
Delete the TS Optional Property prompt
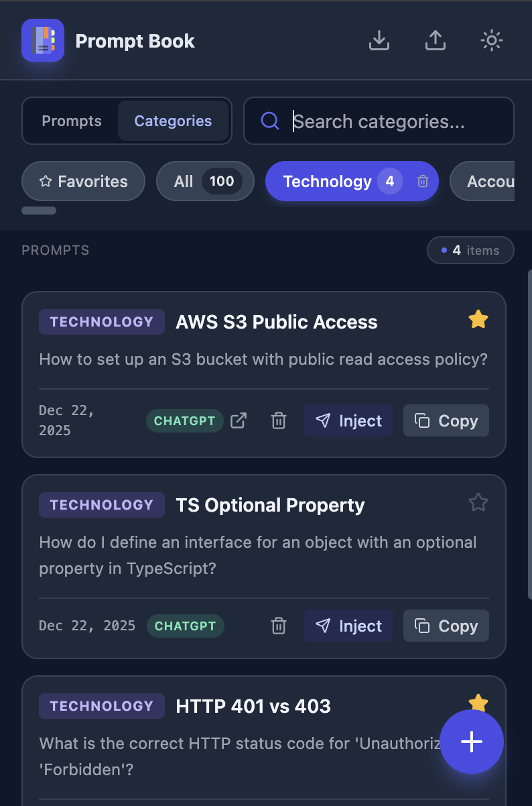click(279, 626)
